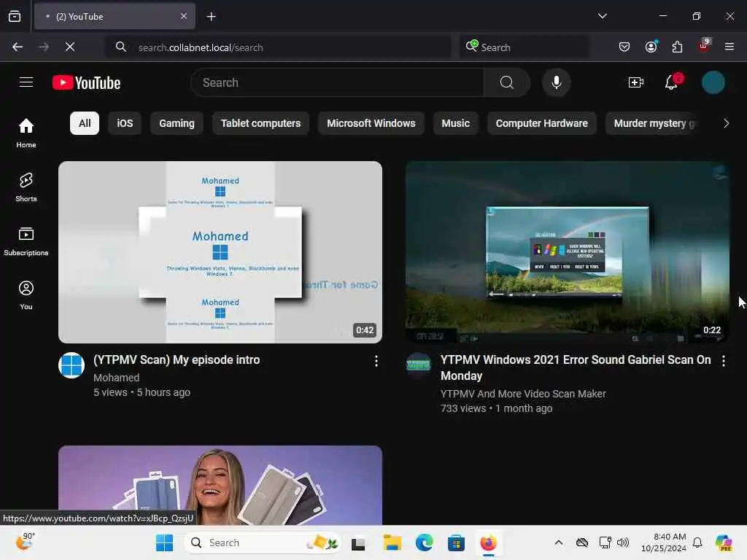Visit Mohamed channel name link
Viewport: 747px width, 560px height.
[x=116, y=378]
